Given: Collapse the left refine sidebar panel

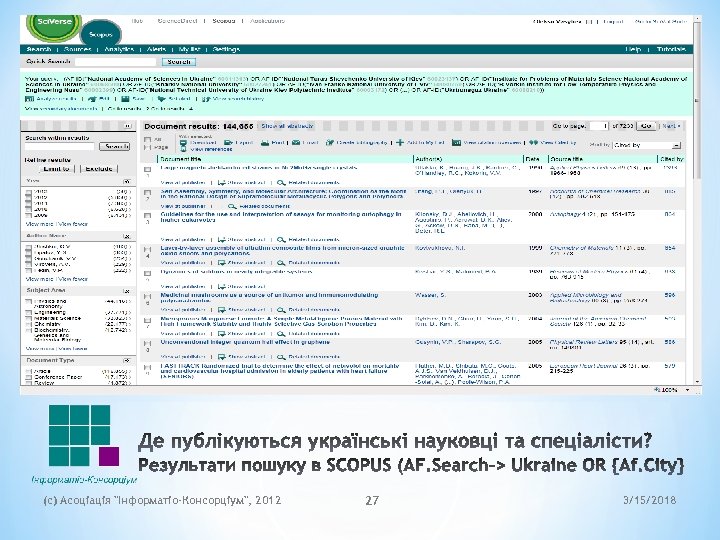Looking at the screenshot, I should (127, 126).
